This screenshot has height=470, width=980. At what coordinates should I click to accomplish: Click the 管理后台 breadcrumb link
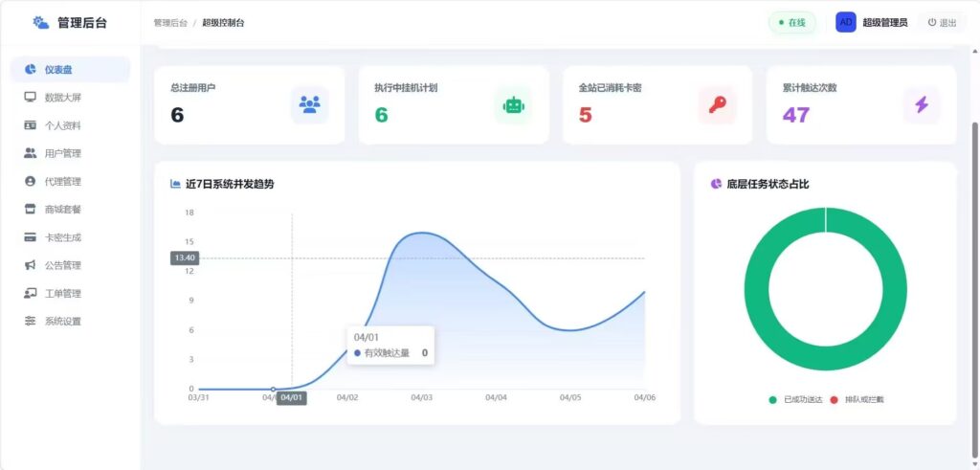click(170, 23)
